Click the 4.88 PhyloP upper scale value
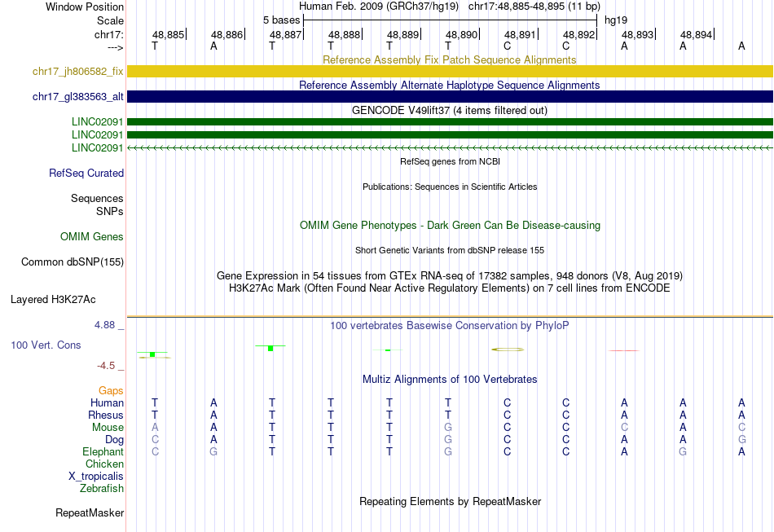The image size is (774, 532). [104, 325]
